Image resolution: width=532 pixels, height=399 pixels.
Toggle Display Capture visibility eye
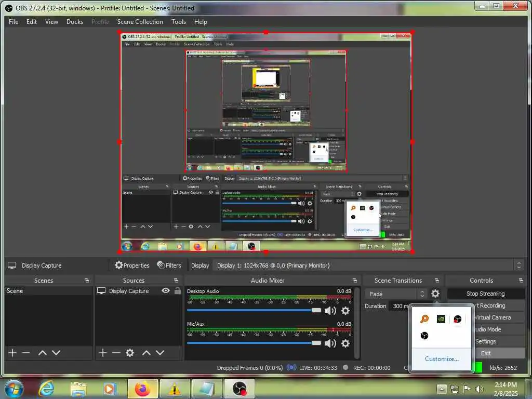tap(166, 291)
